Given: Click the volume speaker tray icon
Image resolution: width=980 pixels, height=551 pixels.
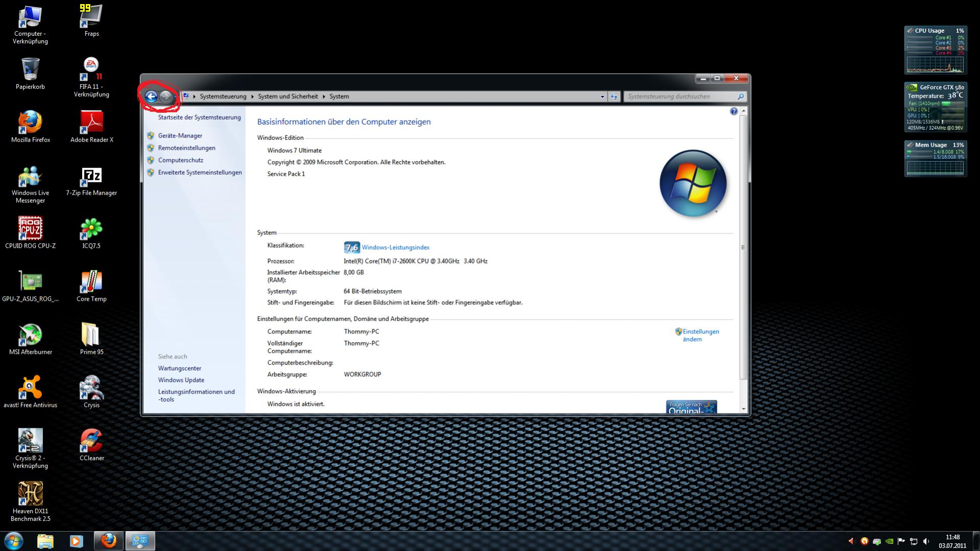Looking at the screenshot, I should [926, 541].
